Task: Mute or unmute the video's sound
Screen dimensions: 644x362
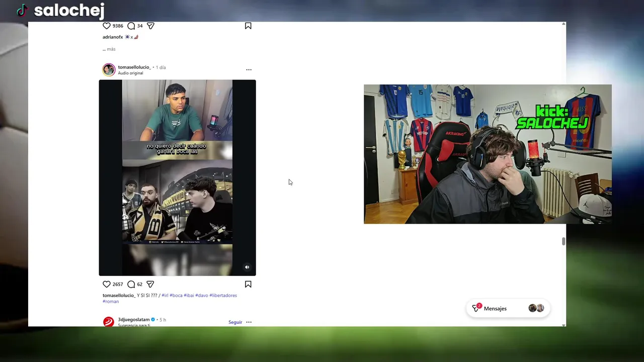Action: 247,267
